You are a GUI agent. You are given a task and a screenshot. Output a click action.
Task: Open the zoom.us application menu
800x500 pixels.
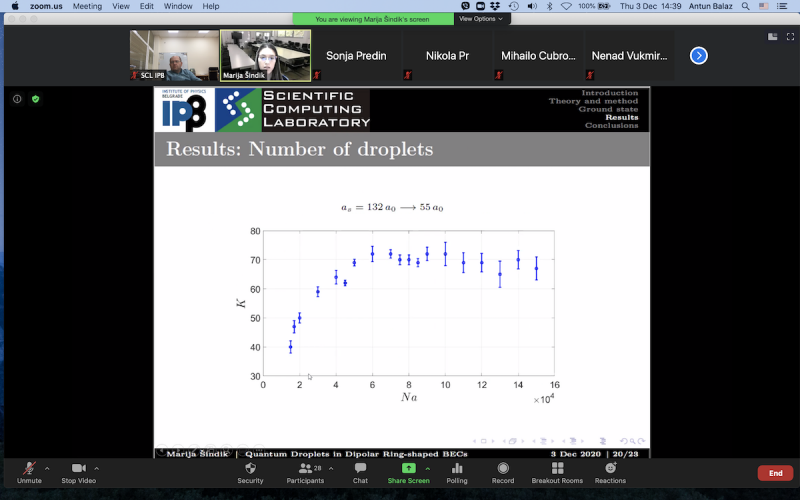pos(46,6)
